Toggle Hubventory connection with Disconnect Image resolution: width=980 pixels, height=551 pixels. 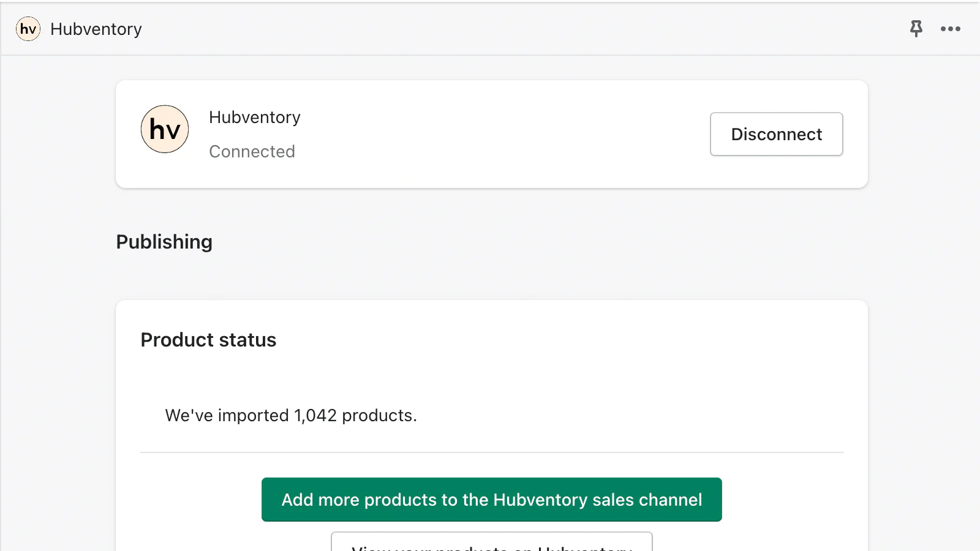pos(776,134)
